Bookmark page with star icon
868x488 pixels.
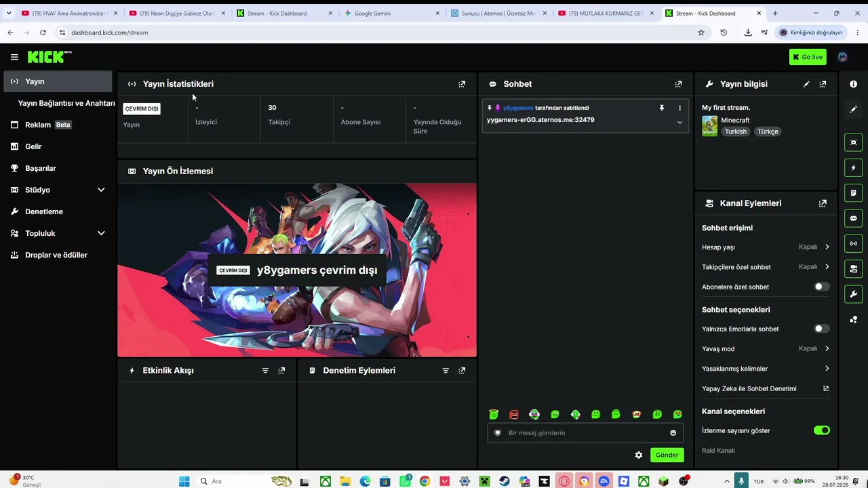[x=701, y=33]
